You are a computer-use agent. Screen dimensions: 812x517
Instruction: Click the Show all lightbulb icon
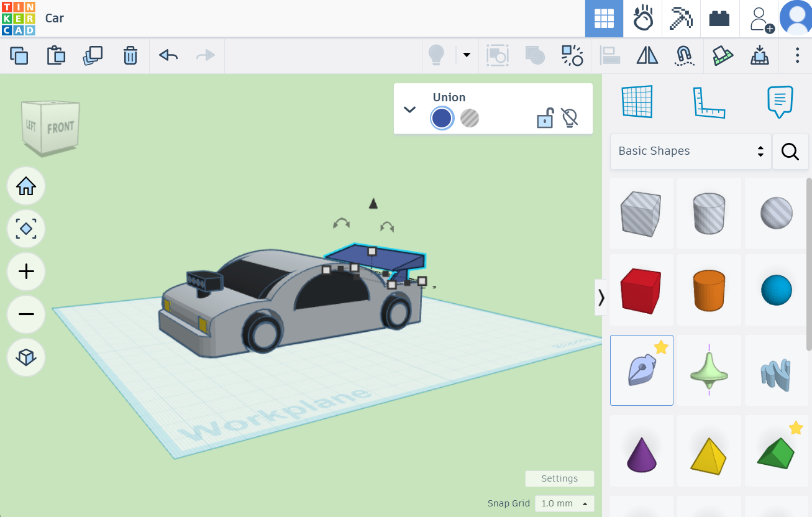[437, 55]
